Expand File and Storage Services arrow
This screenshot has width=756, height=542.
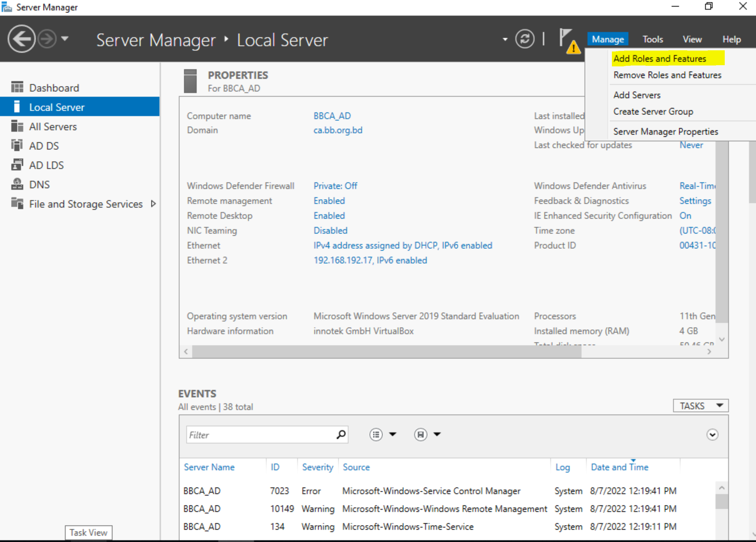153,204
